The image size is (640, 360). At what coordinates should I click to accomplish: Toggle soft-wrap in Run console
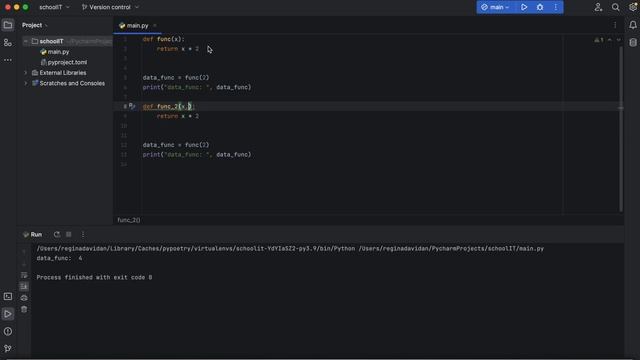(x=24, y=275)
